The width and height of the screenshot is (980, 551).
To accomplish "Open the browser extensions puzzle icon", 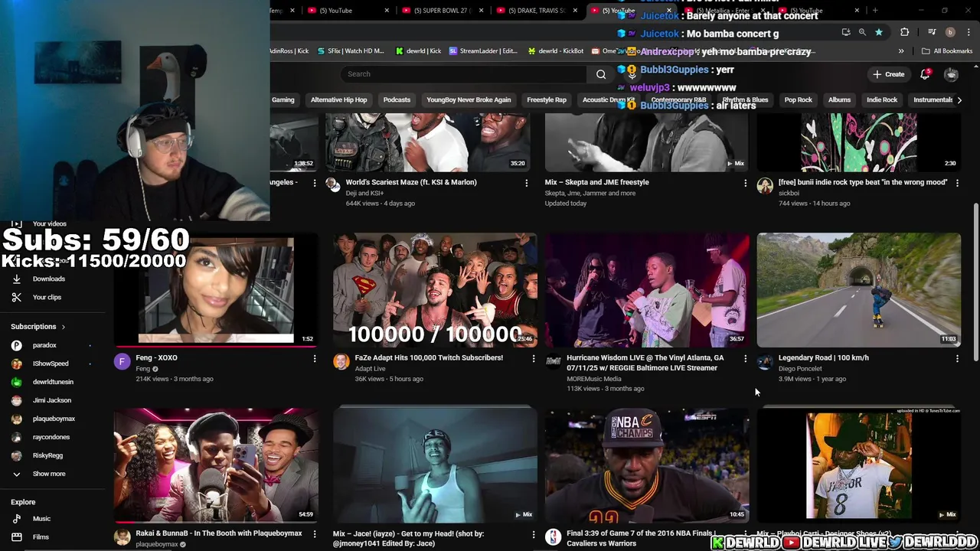I will coord(904,32).
